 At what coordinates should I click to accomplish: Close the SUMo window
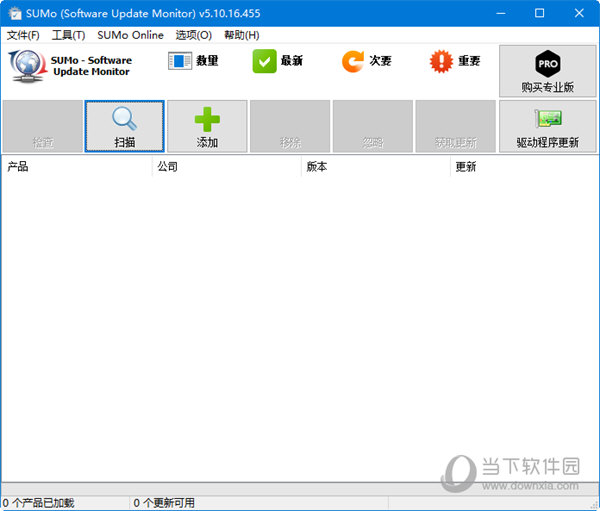tap(579, 13)
